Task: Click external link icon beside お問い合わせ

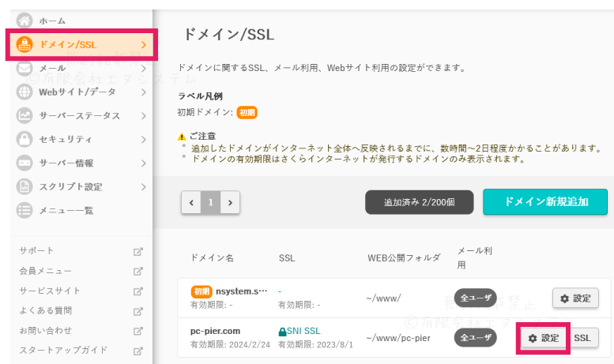Action: click(x=137, y=331)
